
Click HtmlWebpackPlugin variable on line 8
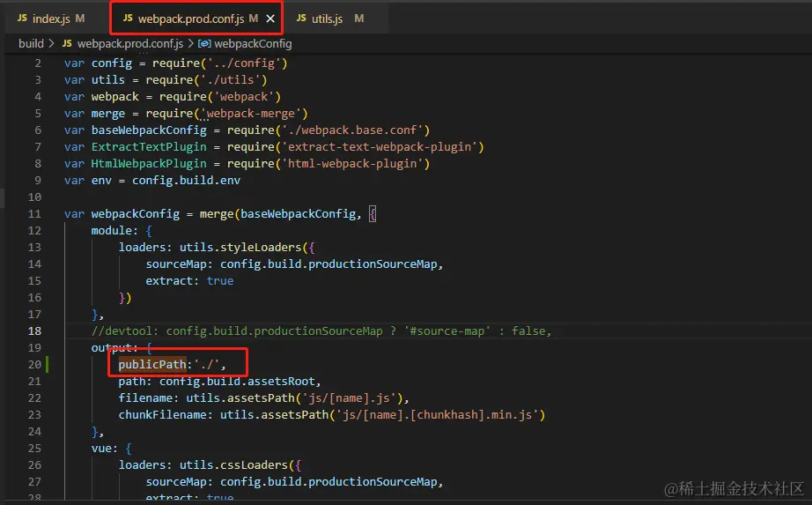(149, 163)
